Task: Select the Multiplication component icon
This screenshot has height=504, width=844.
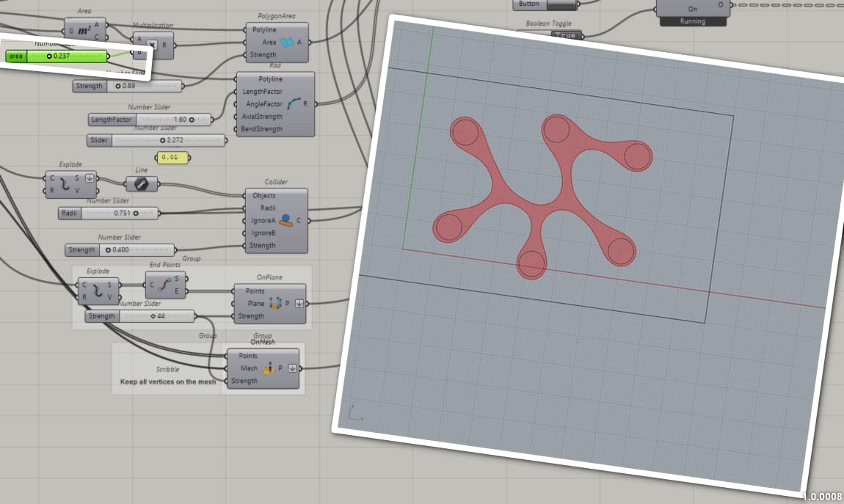Action: pyautogui.click(x=153, y=45)
